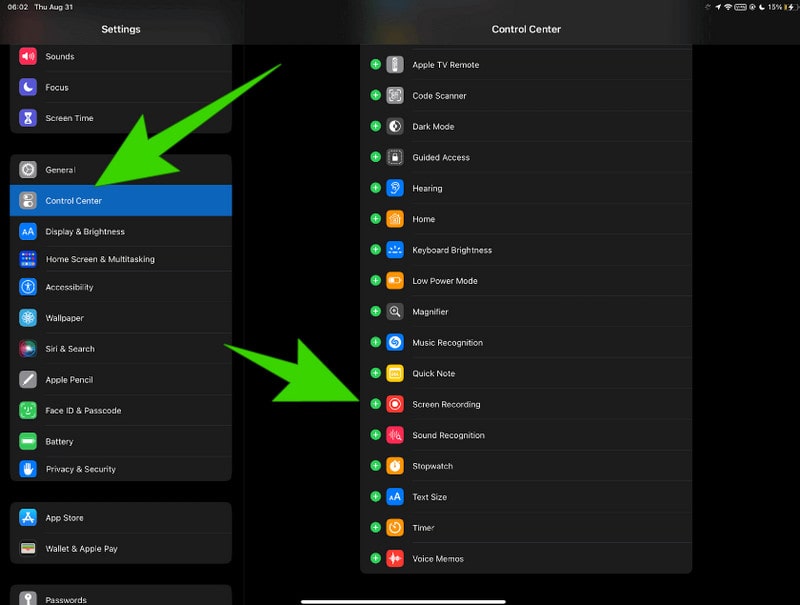This screenshot has width=800, height=605.
Task: Tap the Low Power Mode icon
Action: [395, 281]
